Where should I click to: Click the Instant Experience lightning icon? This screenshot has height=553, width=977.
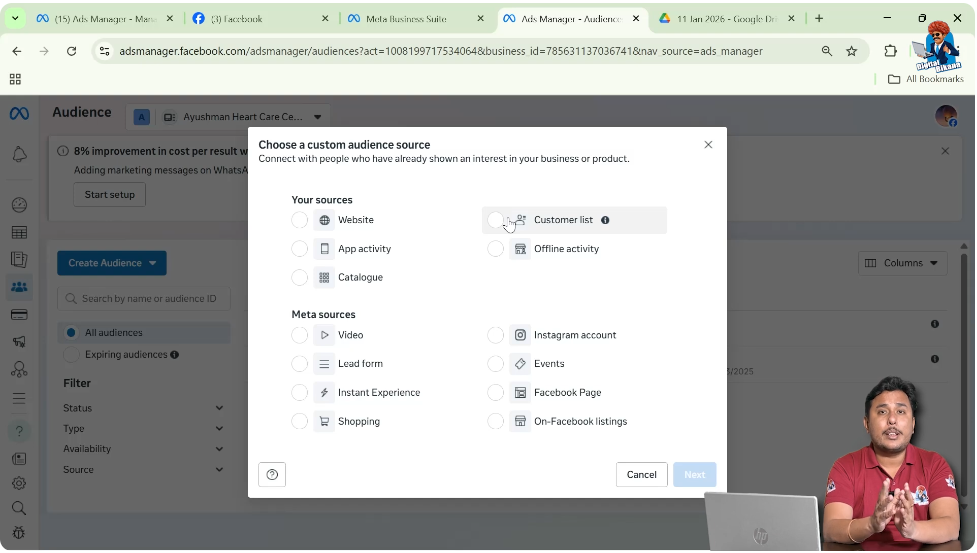324,392
